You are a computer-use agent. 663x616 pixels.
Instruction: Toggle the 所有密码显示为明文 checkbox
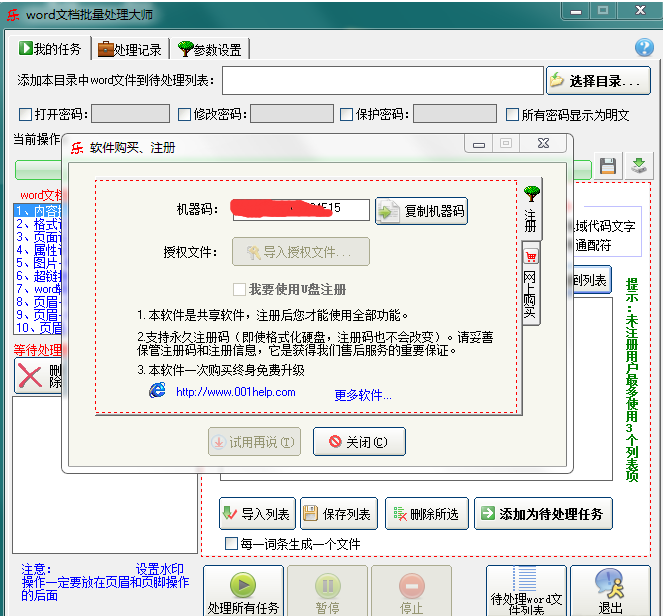point(513,114)
